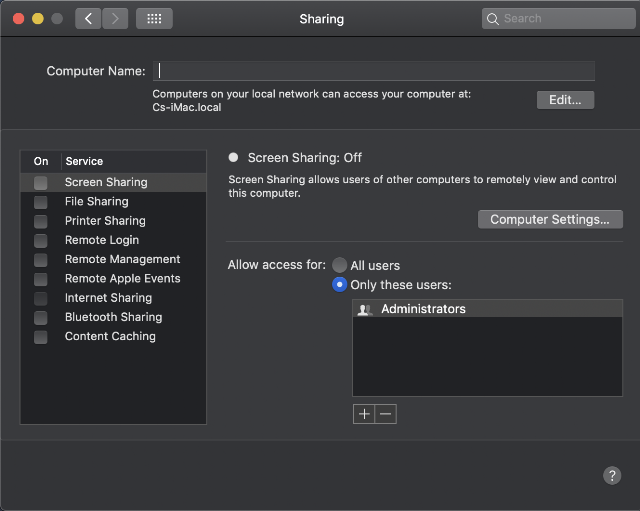Enable the File Sharing checkbox
The height and width of the screenshot is (511, 640).
[41, 202]
